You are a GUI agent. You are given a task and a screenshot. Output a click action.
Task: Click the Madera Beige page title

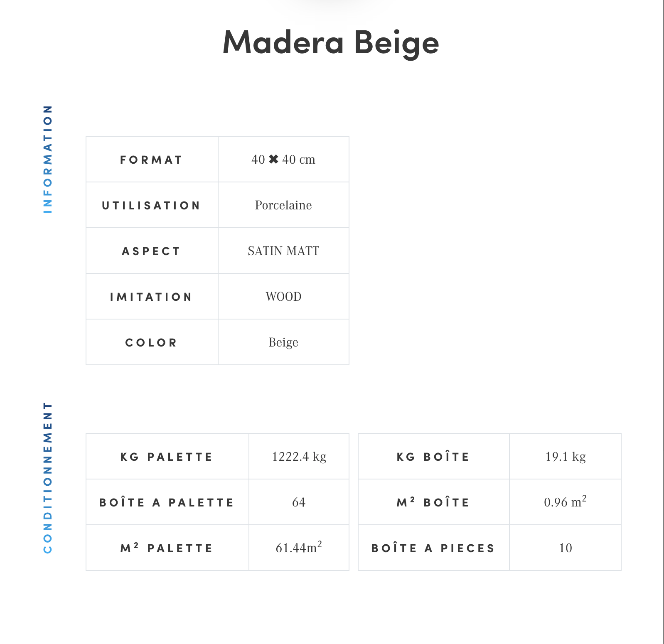(x=331, y=43)
